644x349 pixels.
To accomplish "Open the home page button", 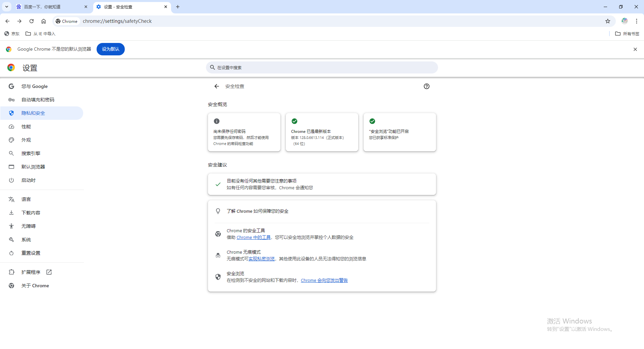I will 44,21.
